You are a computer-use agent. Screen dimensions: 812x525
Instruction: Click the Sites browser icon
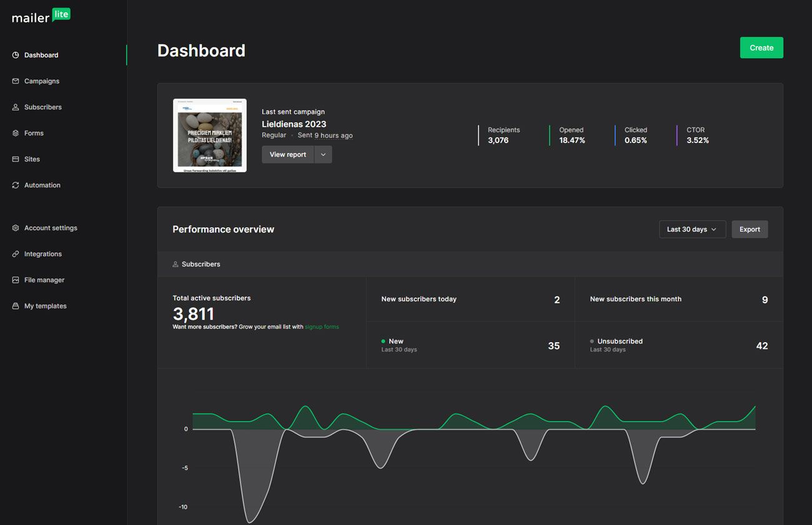pos(16,159)
